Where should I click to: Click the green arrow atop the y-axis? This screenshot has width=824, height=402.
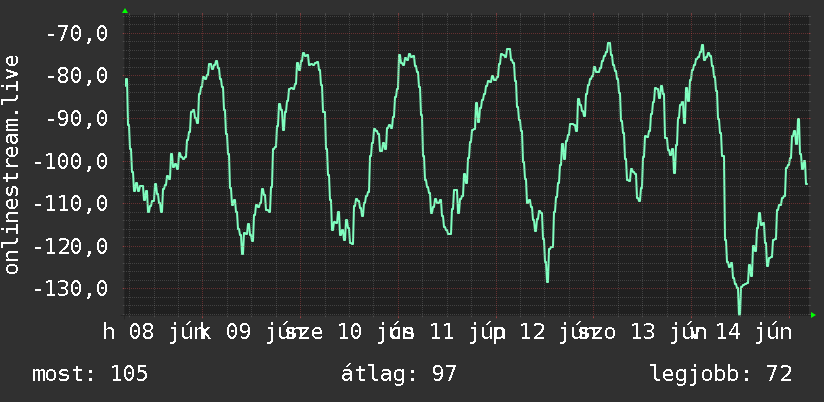pyautogui.click(x=125, y=11)
